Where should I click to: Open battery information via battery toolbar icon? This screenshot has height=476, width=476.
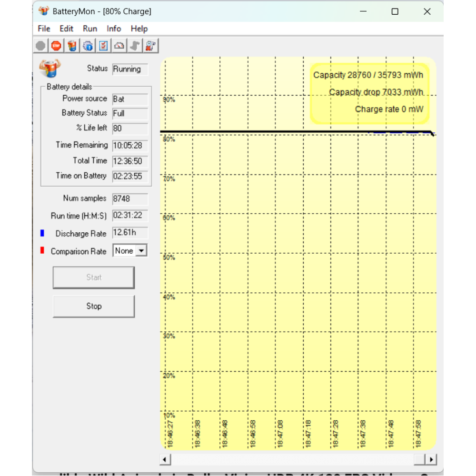[72, 46]
